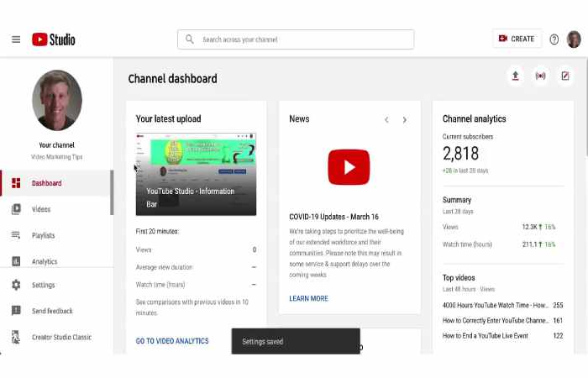Click the CREATE button

(517, 39)
